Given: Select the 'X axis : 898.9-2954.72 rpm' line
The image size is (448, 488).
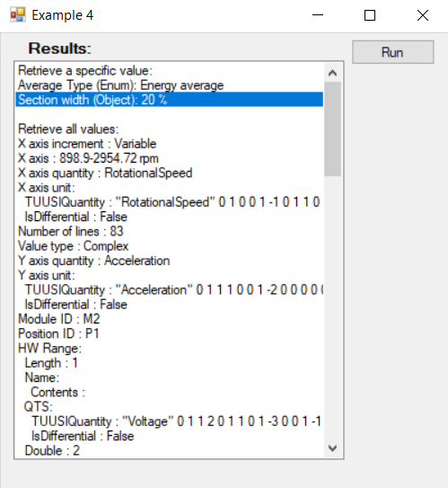Looking at the screenshot, I should [170, 158].
